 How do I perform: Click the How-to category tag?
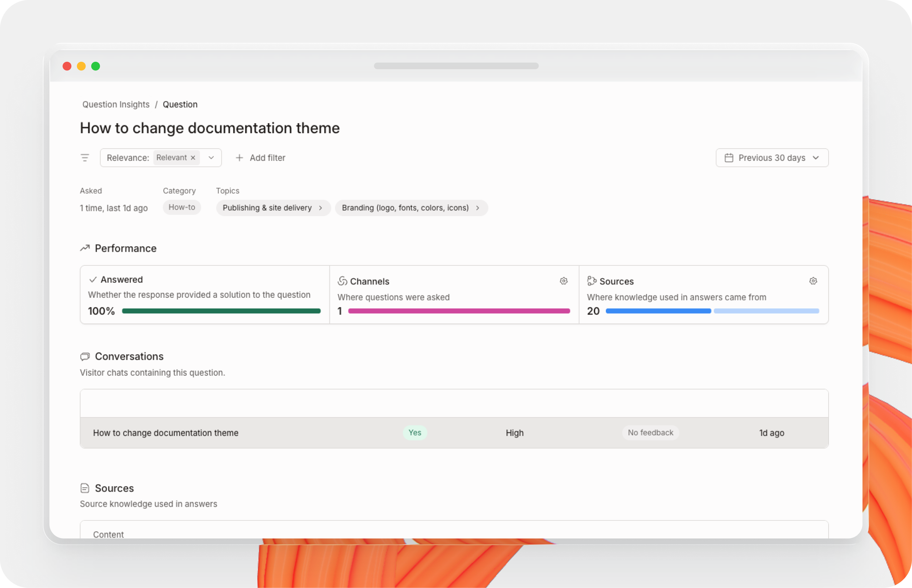[x=182, y=207]
